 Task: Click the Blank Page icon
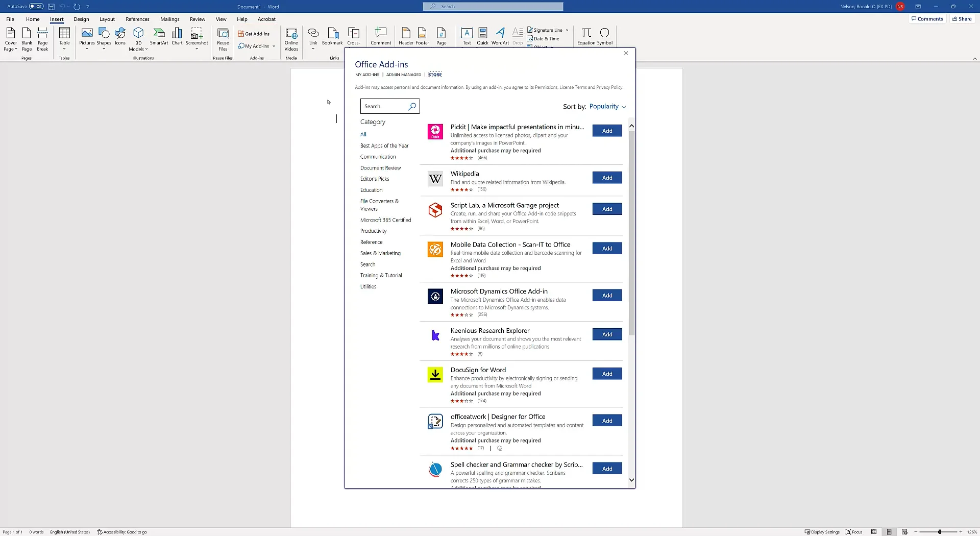[27, 39]
